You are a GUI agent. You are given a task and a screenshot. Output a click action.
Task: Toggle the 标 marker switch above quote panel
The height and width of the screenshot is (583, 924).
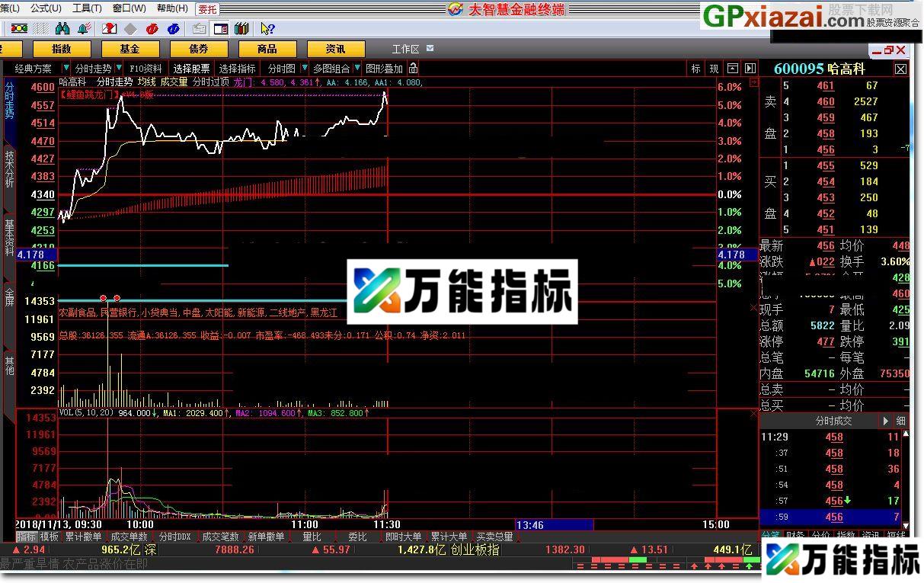695,68
